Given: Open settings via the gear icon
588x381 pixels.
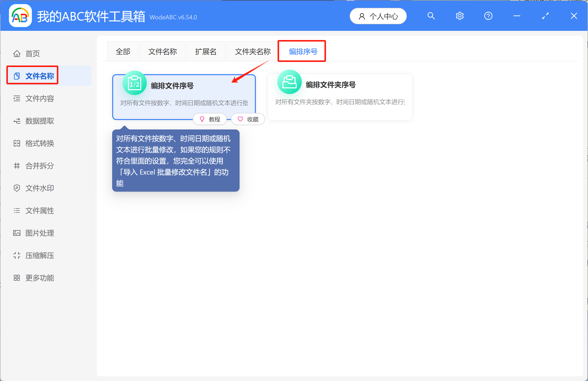Looking at the screenshot, I should (460, 16).
